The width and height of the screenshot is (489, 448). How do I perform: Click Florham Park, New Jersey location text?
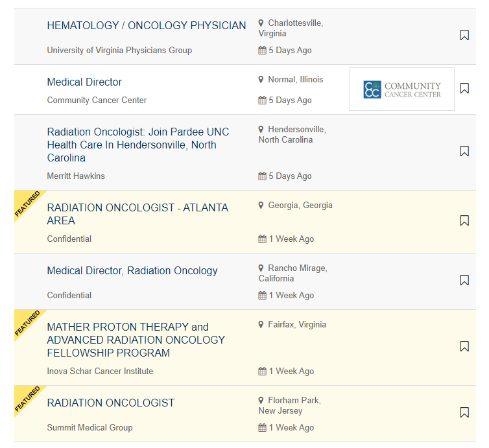point(290,406)
